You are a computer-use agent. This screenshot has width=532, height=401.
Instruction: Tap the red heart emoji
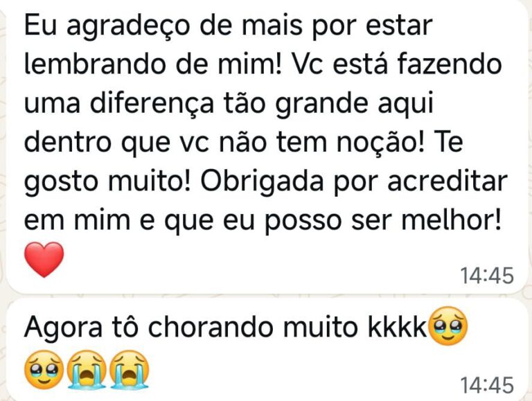(44, 259)
